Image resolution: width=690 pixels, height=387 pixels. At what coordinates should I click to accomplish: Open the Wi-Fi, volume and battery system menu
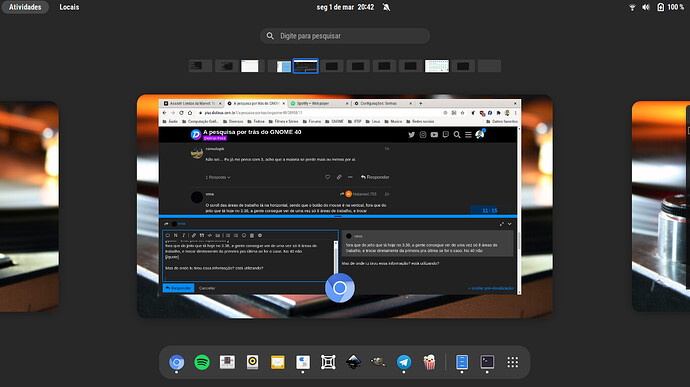[x=656, y=7]
